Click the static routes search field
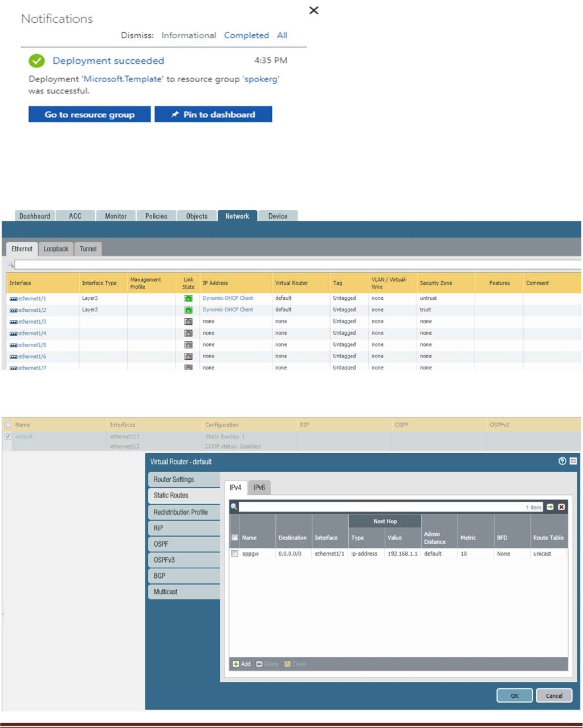The image size is (583, 728). tap(390, 507)
